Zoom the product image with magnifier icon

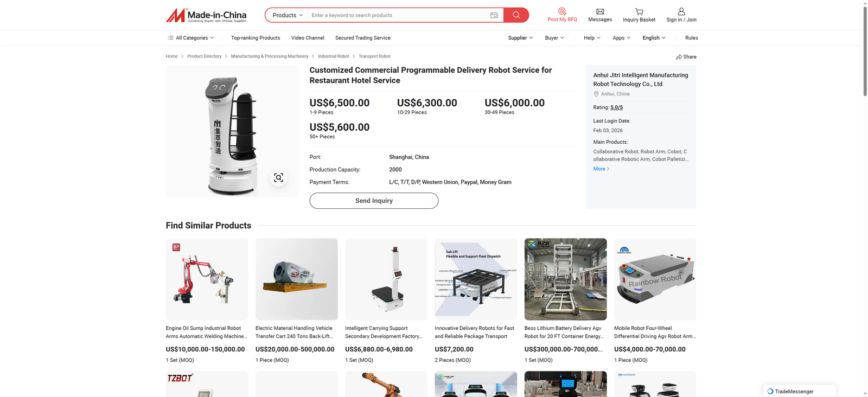point(278,178)
